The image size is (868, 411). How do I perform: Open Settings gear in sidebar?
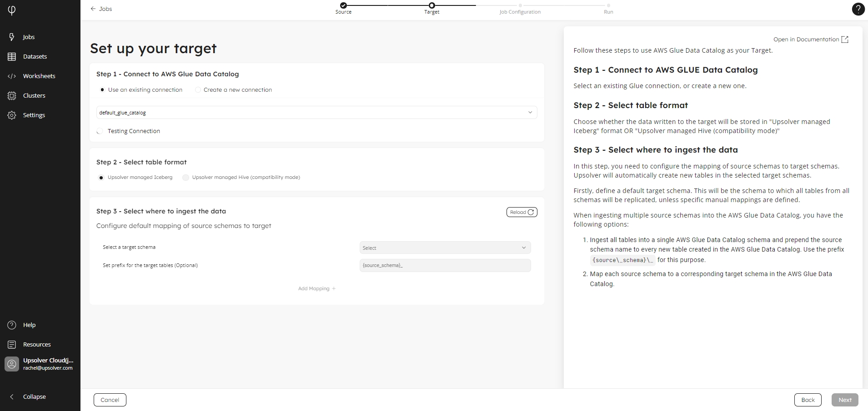[x=12, y=115]
